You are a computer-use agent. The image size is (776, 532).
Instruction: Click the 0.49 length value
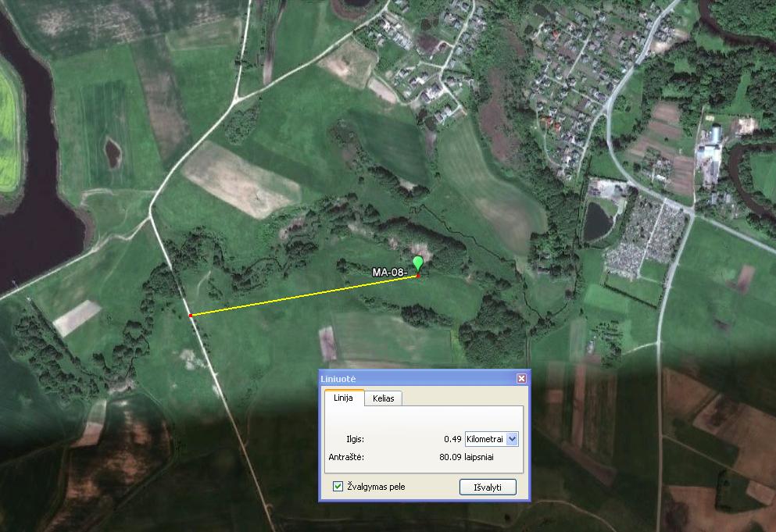452,439
